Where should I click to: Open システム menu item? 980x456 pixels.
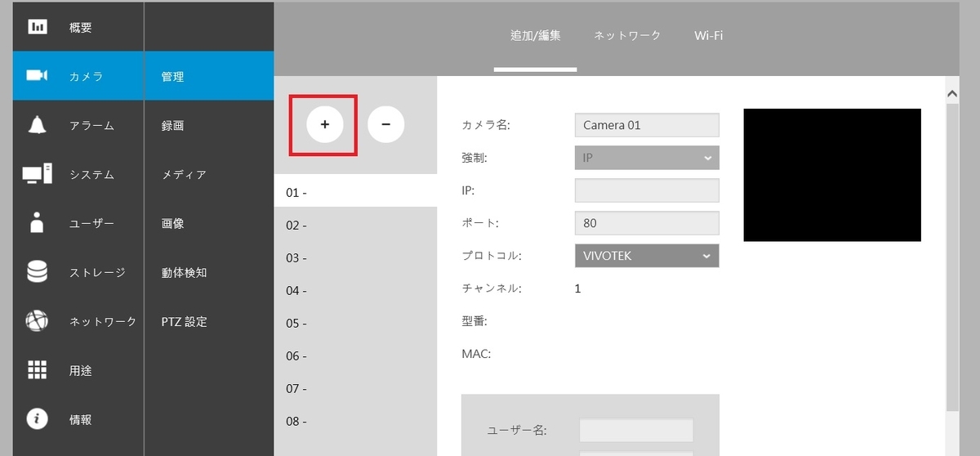coord(91,175)
